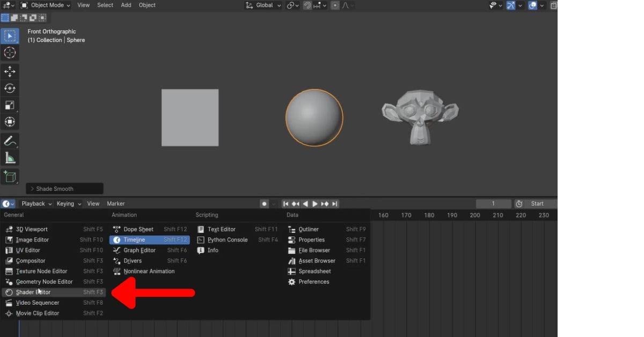Select the Rotate tool

(x=10, y=88)
